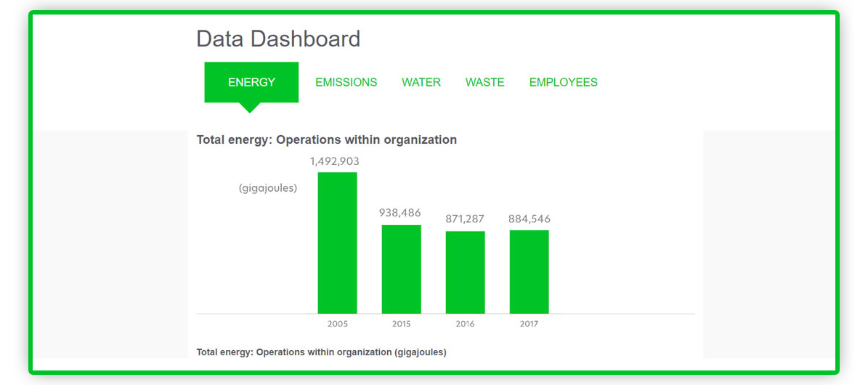
Task: Open the WATER tab
Action: (421, 83)
